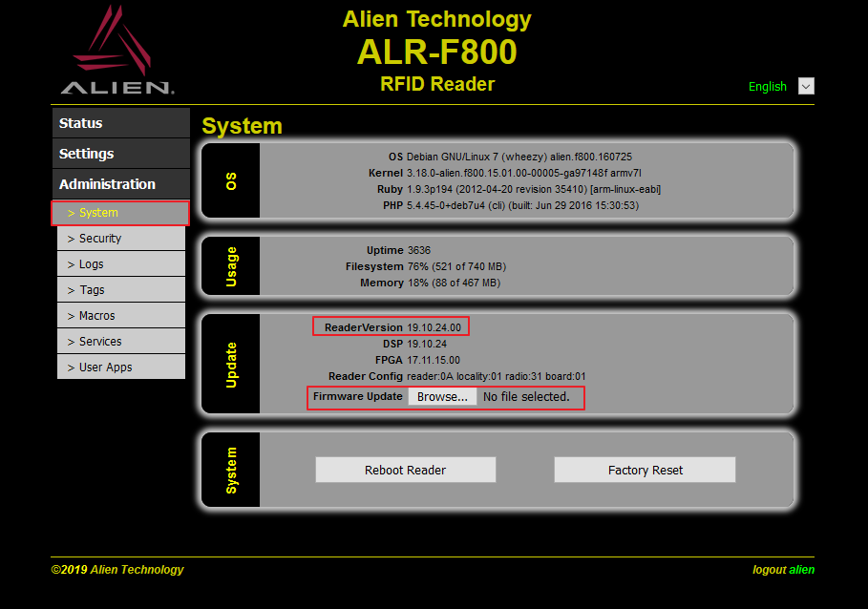Click the FPGA value 17.11.15.00
This screenshot has height=609, width=868.
tap(434, 360)
